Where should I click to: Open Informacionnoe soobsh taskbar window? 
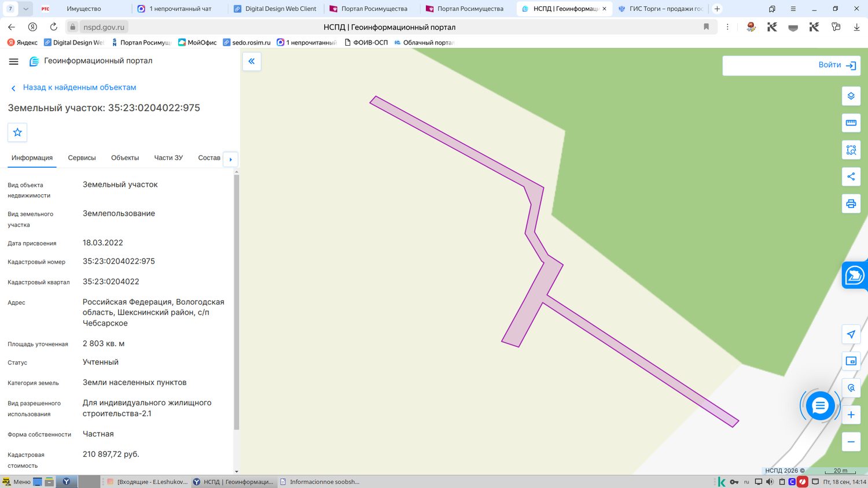[x=319, y=482]
